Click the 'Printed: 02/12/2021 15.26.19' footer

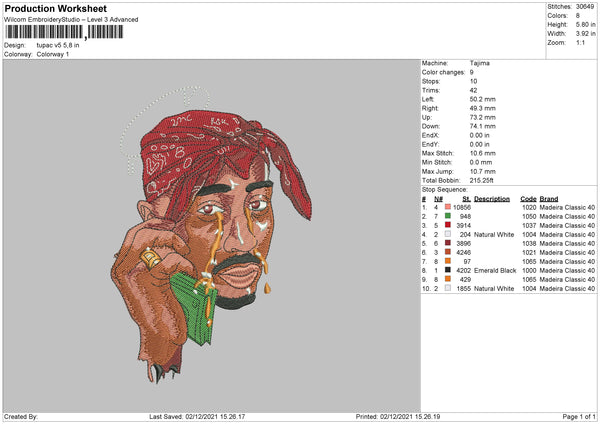point(398,417)
